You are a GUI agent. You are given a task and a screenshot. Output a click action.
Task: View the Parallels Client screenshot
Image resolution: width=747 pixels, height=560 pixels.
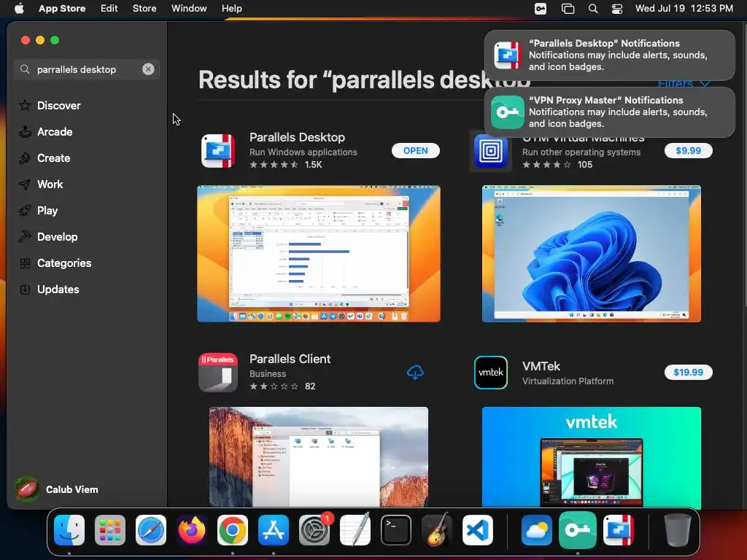point(319,456)
